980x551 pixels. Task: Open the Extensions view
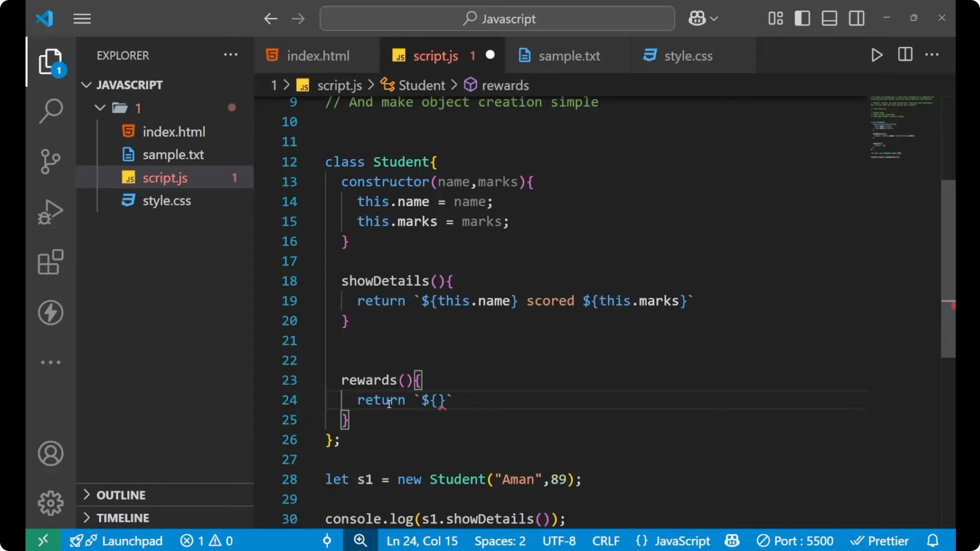pos(50,262)
